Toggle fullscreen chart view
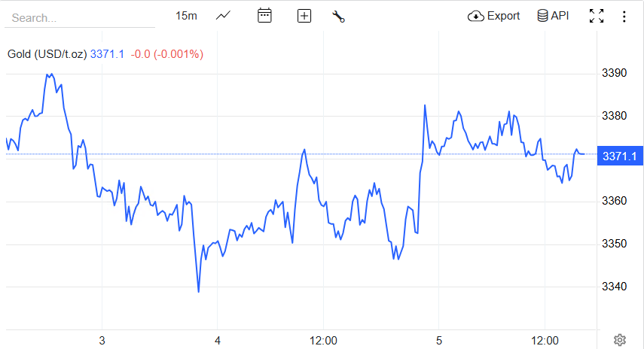Image resolution: width=644 pixels, height=349 pixels. tap(597, 16)
